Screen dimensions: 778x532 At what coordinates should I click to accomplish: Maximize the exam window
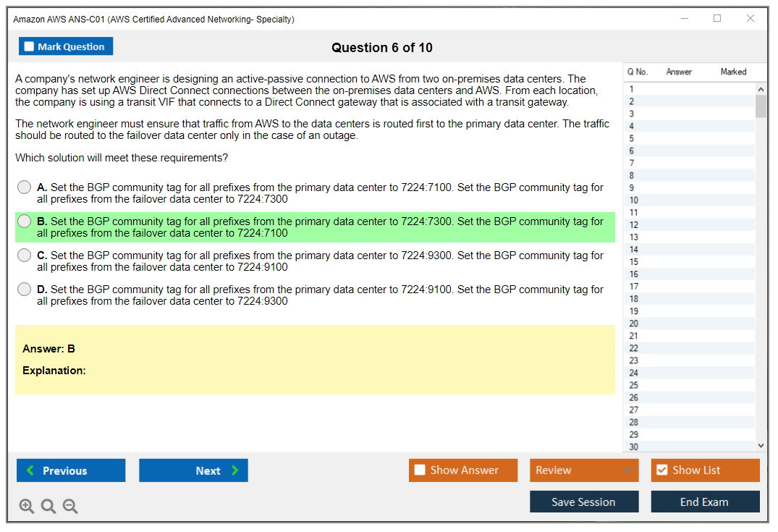tap(717, 19)
